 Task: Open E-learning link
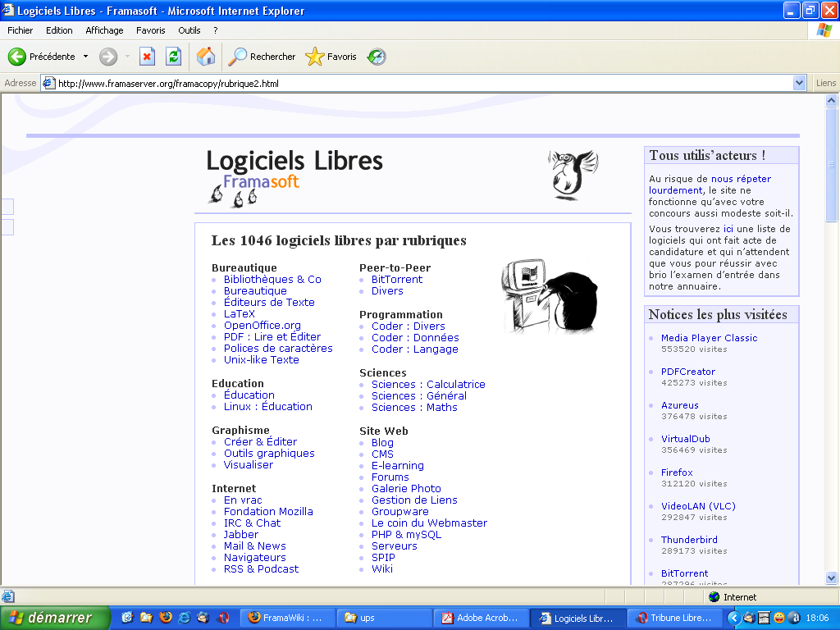[x=398, y=466]
